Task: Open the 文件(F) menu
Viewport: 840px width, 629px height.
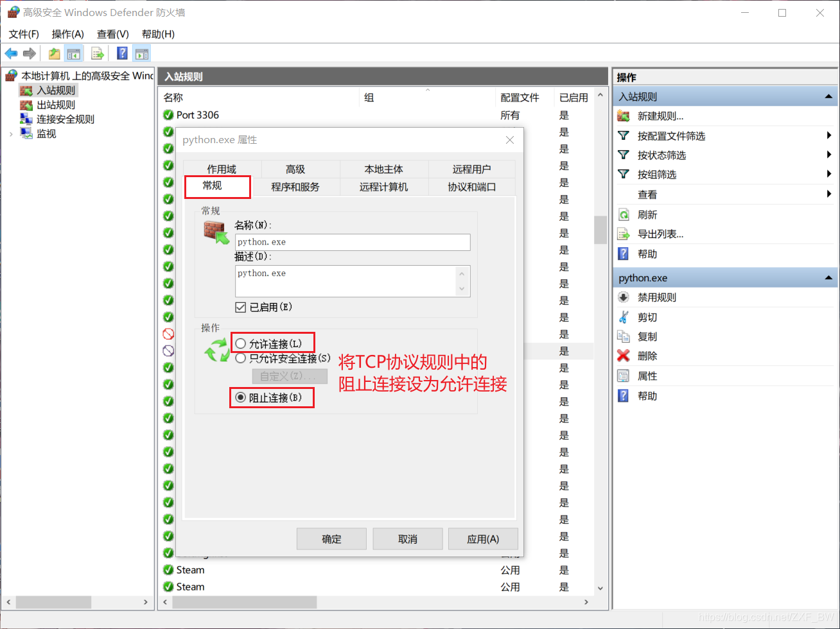Action: click(24, 34)
